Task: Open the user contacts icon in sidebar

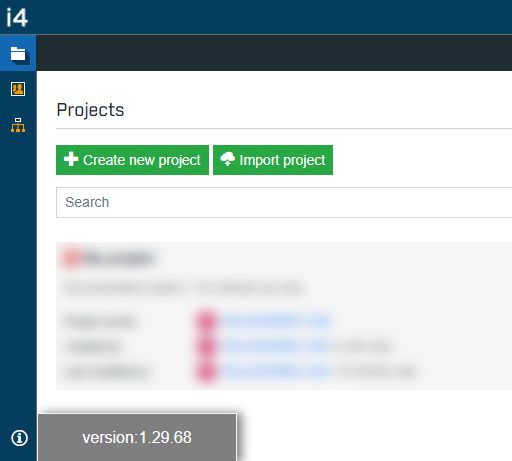Action: [18, 89]
